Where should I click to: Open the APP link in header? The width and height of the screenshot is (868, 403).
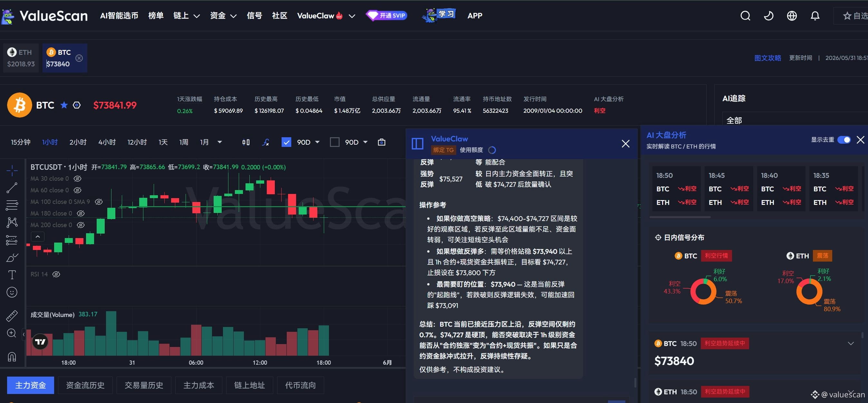[475, 16]
